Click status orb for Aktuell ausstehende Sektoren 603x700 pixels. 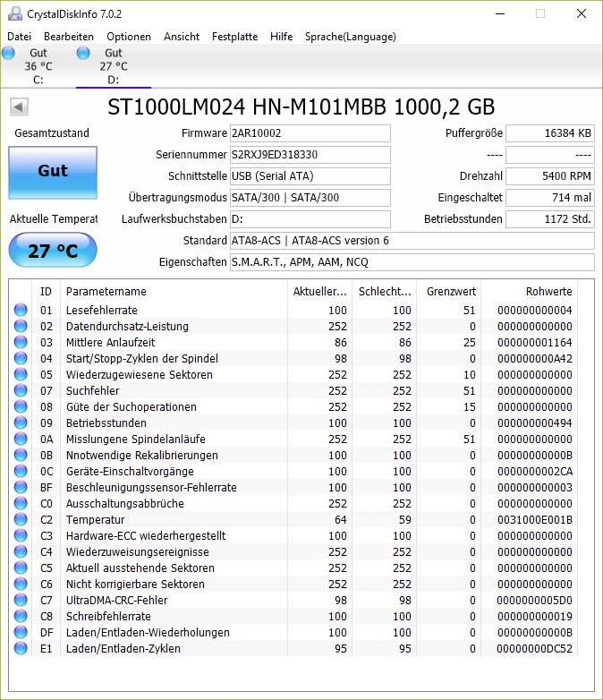pyautogui.click(x=21, y=568)
